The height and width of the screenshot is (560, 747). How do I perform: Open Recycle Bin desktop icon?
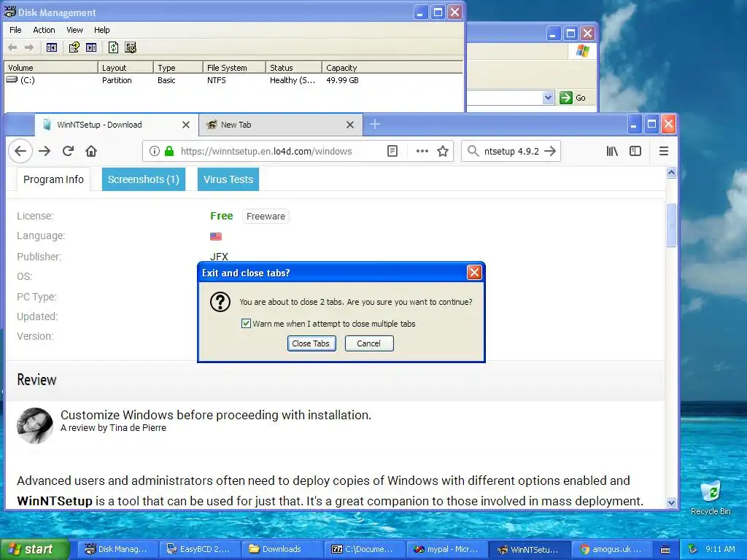pos(711,497)
